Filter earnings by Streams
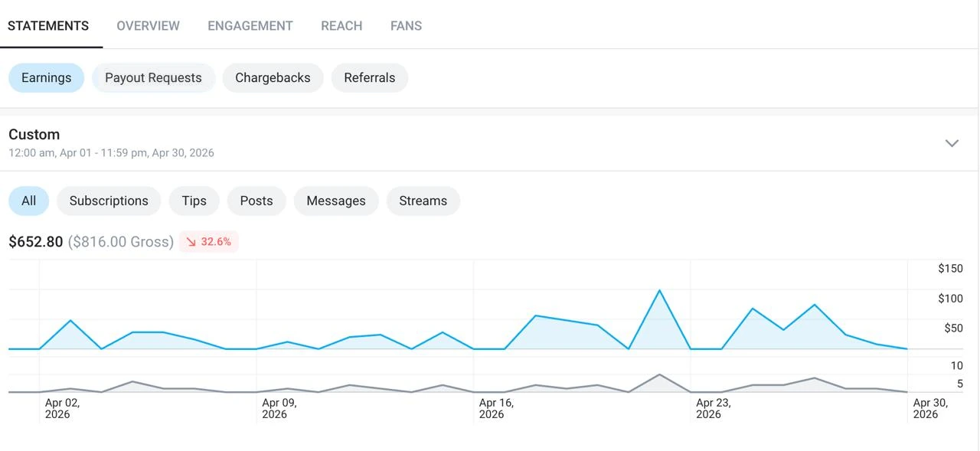Screen dimensions: 980x451 423,201
